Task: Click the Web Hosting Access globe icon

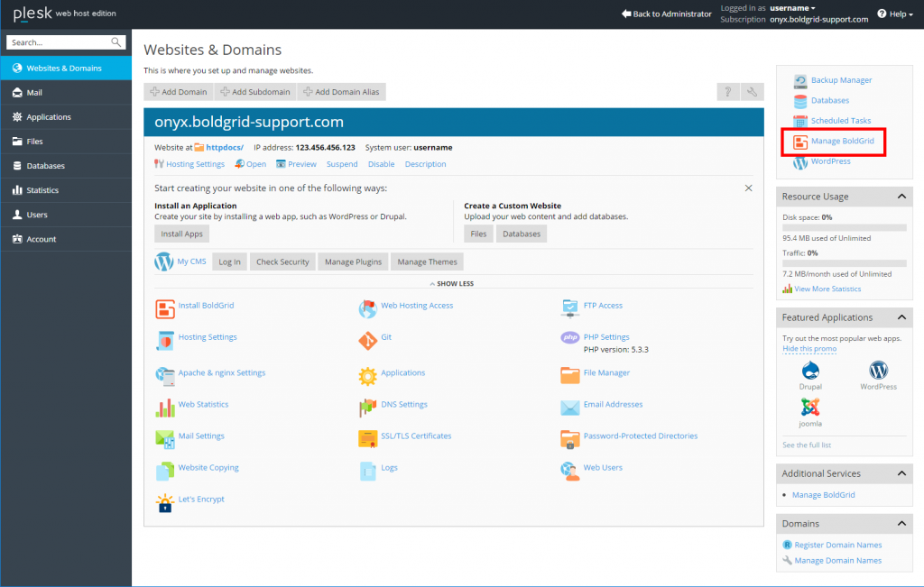Action: click(x=368, y=309)
